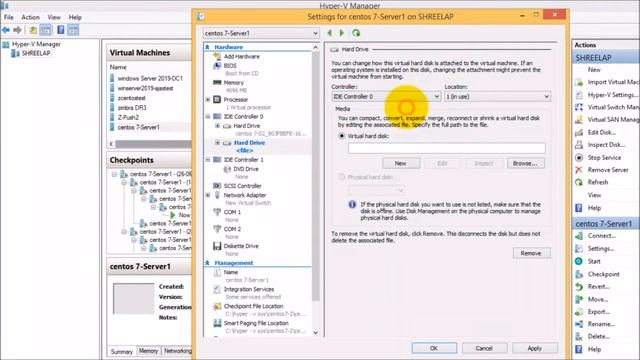Click the back arrow in Hyper-V Manager toolbar
640x360 pixels.
pos(6,30)
